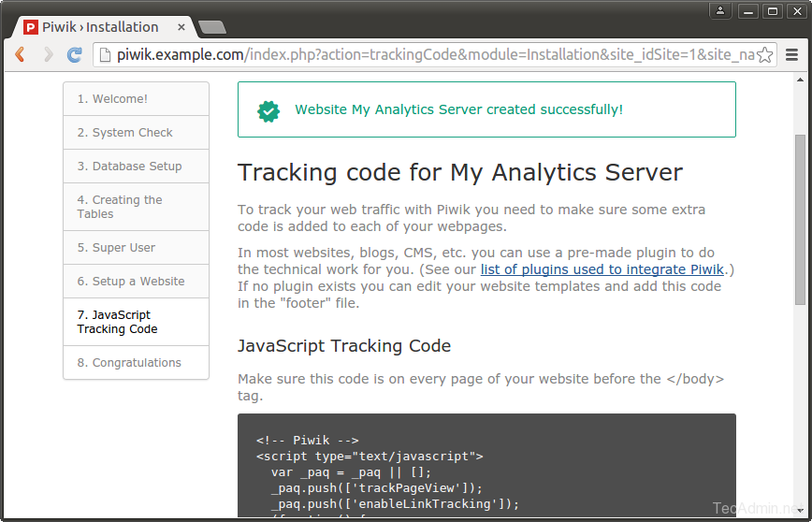The height and width of the screenshot is (522, 812).
Task: Select step 5. Super User
Action: point(116,248)
